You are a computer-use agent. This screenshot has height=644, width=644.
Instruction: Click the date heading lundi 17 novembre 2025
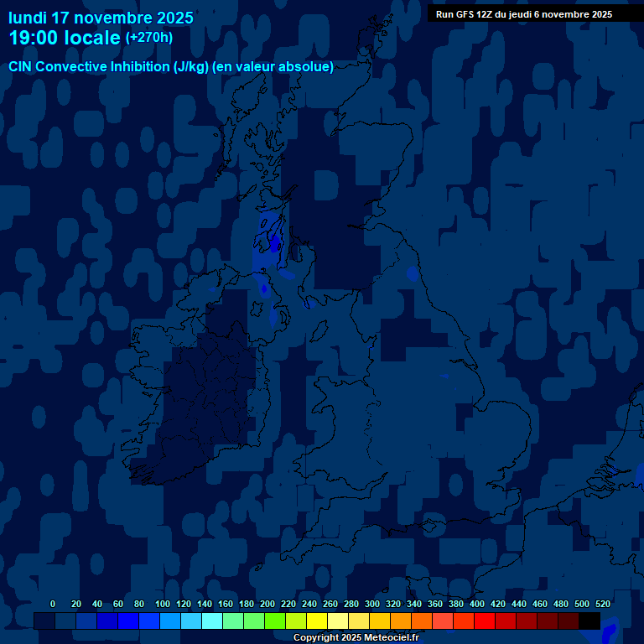101,18
